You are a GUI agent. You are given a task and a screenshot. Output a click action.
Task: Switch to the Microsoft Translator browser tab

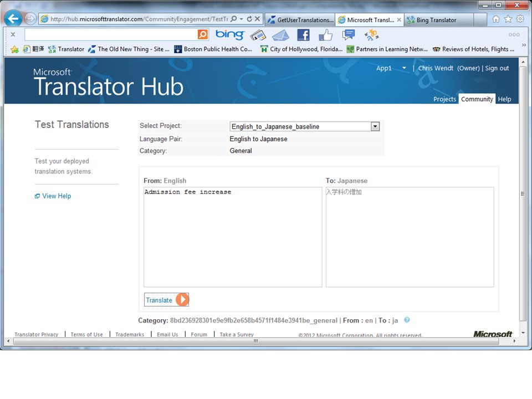(366, 20)
